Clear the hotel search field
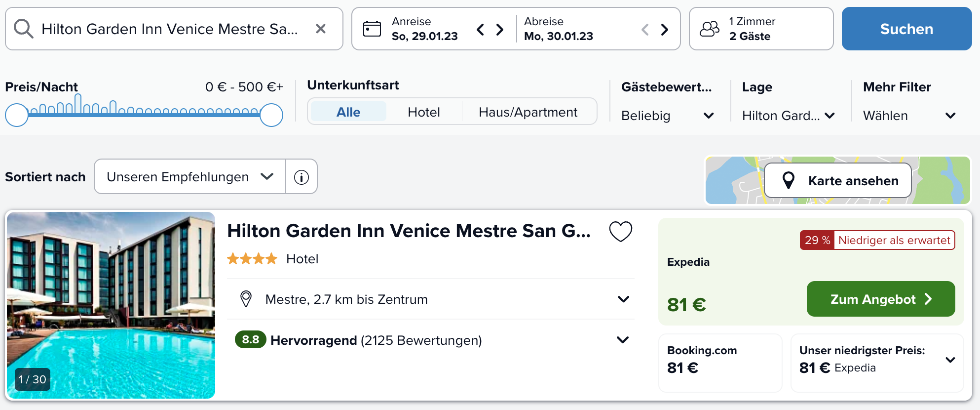Viewport: 980px width, 410px height. 321,29
